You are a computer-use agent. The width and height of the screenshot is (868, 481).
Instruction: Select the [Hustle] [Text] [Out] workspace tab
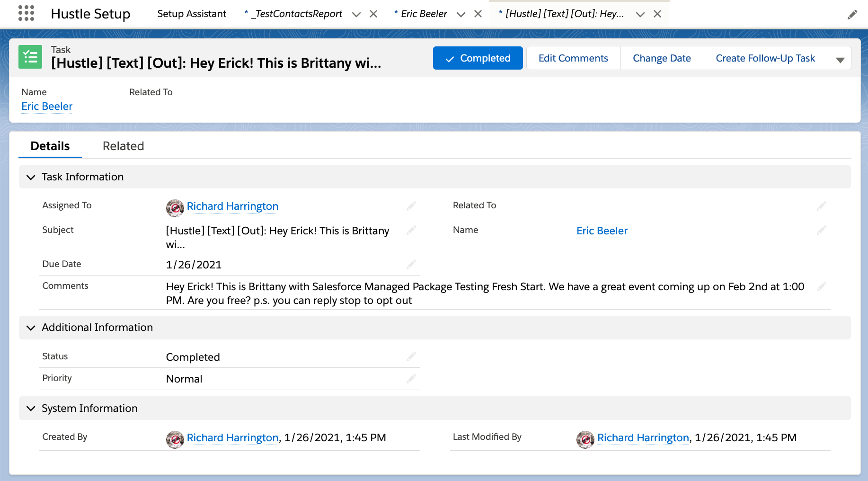[565, 14]
